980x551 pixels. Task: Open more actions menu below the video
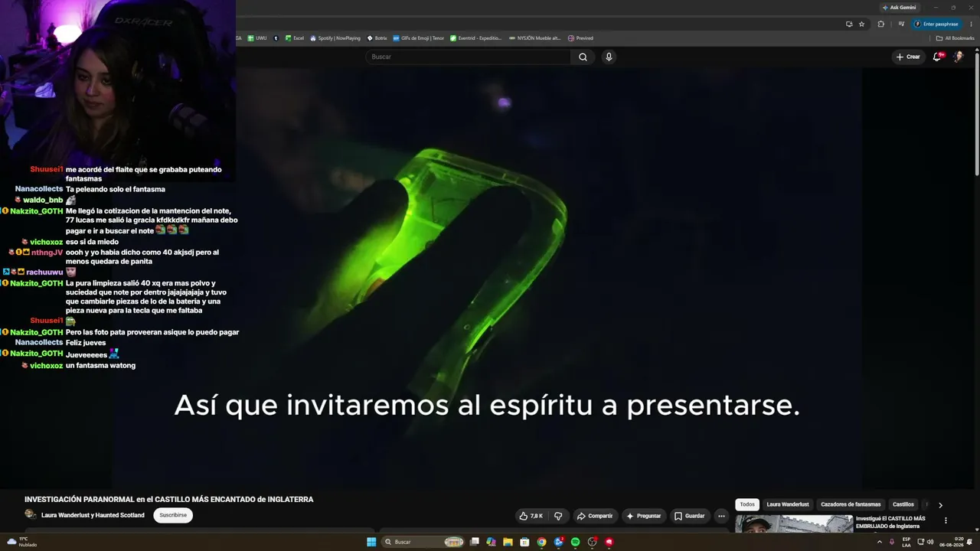point(721,516)
